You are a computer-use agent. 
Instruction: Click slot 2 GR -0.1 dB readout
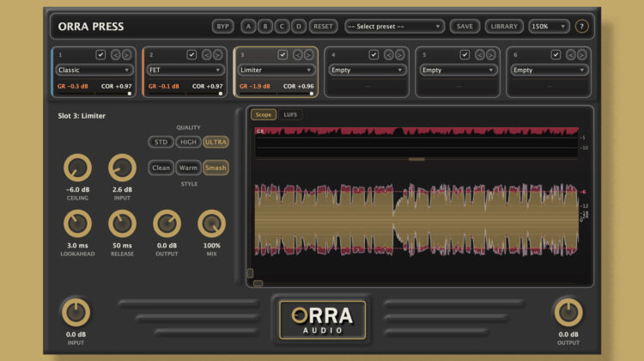coord(164,86)
